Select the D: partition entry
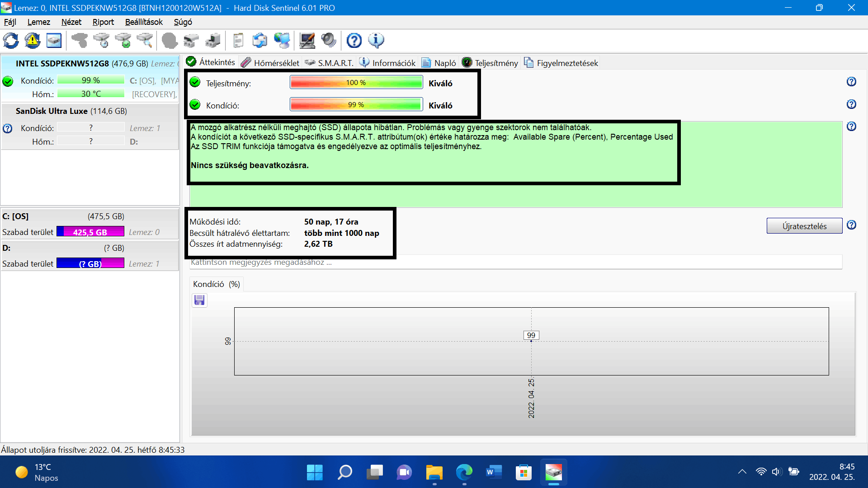The width and height of the screenshot is (868, 488). pos(90,255)
